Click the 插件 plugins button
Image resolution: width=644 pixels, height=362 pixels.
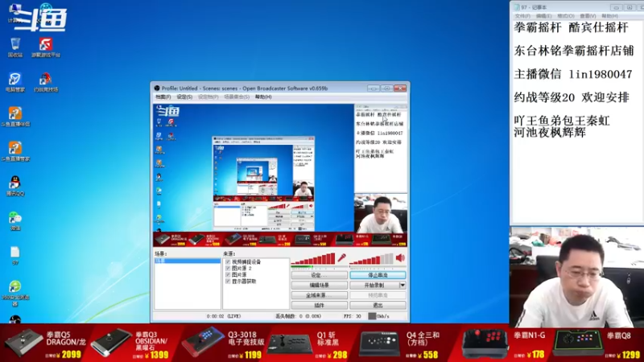pos(319,306)
